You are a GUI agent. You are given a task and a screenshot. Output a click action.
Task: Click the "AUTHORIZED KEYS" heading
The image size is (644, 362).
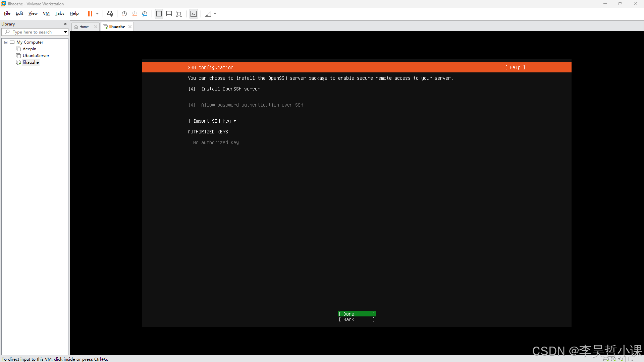pos(208,132)
